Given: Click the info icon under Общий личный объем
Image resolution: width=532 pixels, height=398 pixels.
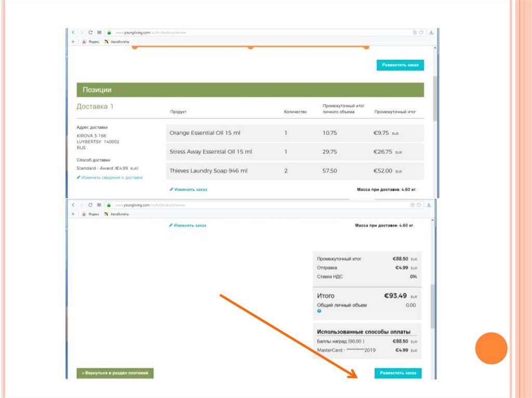Looking at the screenshot, I should pyautogui.click(x=319, y=311).
